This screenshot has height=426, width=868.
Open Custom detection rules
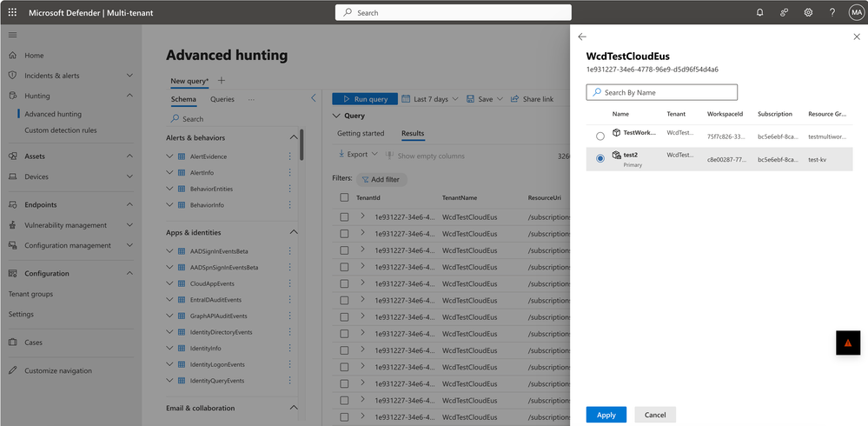[x=60, y=130]
